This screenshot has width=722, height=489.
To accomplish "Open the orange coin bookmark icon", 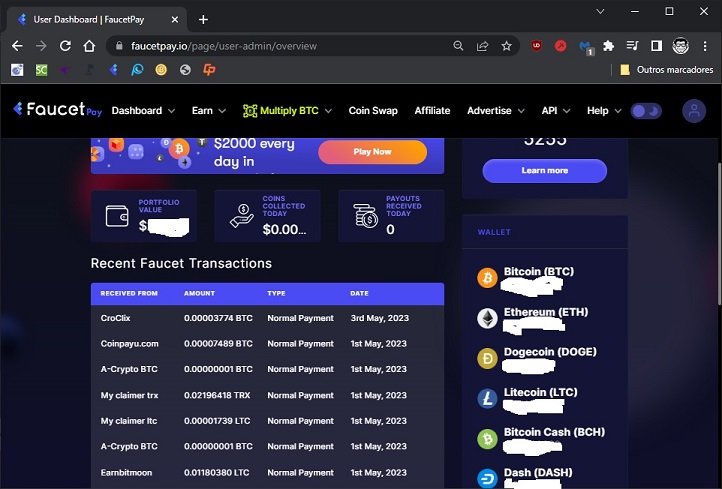I will pyautogui.click(x=161, y=70).
